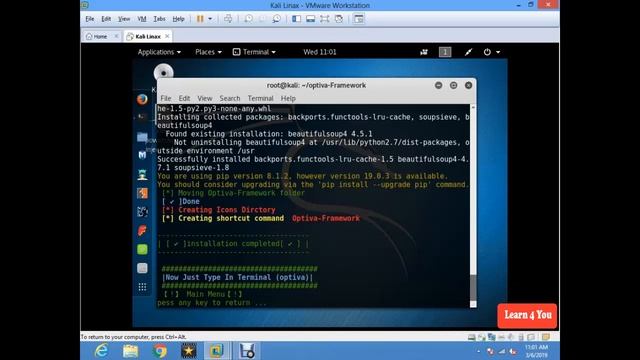The height and width of the screenshot is (360, 640).
Task: Launch the red feather dock app
Action: 142,231
